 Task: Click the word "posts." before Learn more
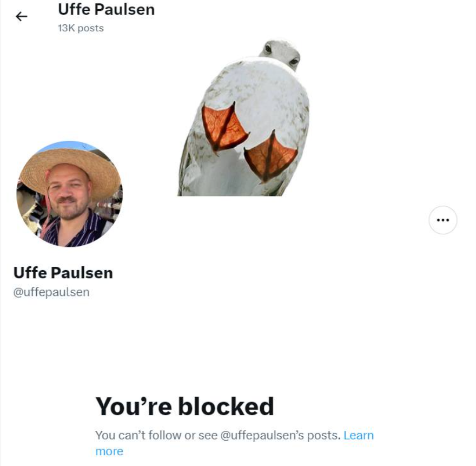(323, 436)
